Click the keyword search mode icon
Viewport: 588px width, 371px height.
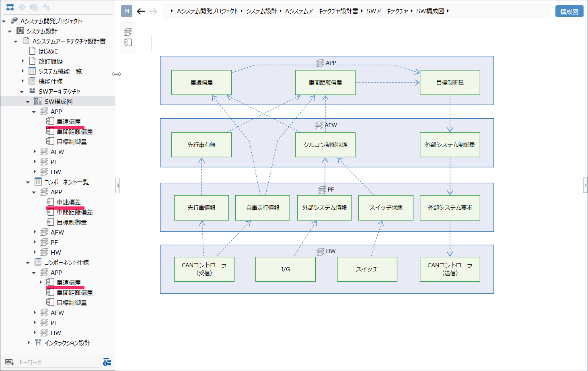(10, 362)
